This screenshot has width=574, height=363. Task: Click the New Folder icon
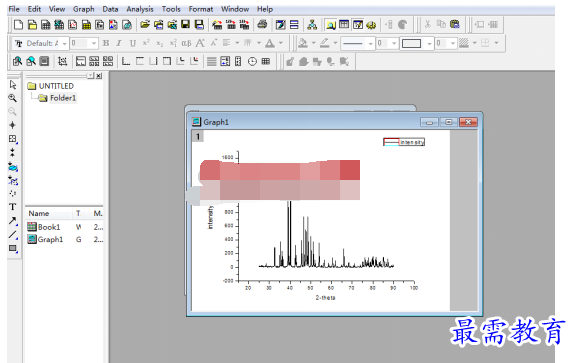32,25
